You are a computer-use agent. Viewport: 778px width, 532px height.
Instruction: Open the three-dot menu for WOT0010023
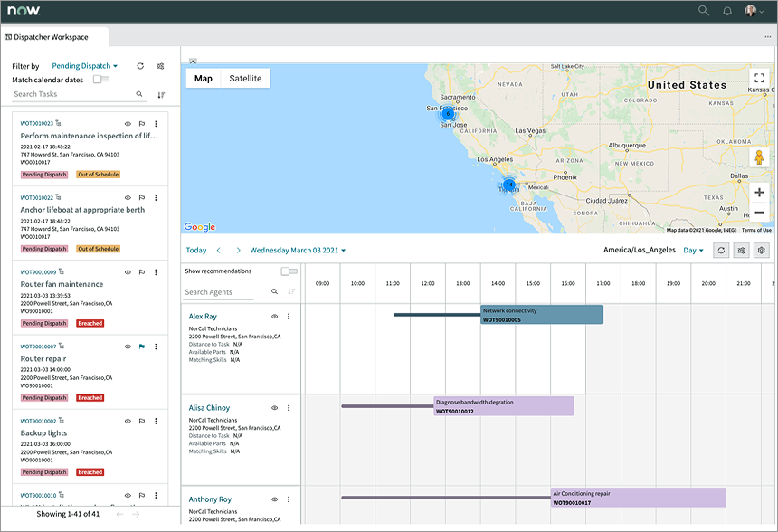(156, 123)
